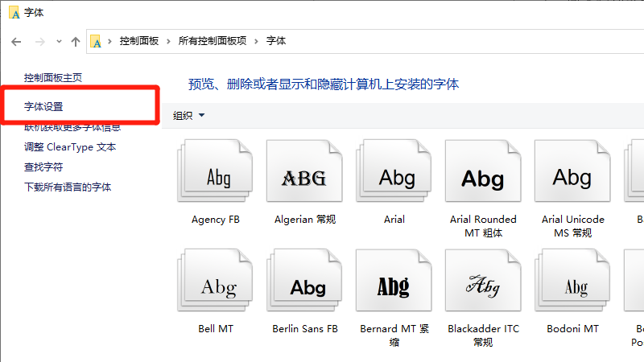
Task: Expand the chevron before 控制面板 in address bar
Action: pyautogui.click(x=109, y=41)
